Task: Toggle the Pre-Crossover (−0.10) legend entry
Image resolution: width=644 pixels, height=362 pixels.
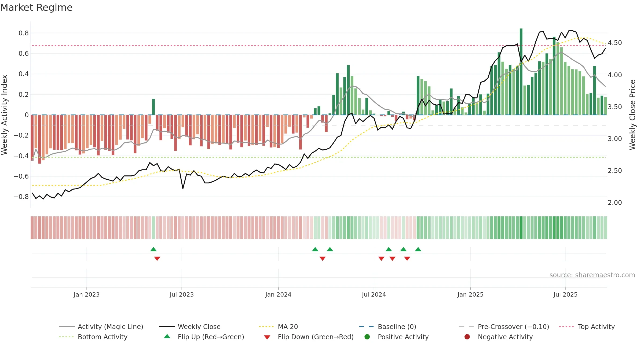Action: click(x=504, y=327)
